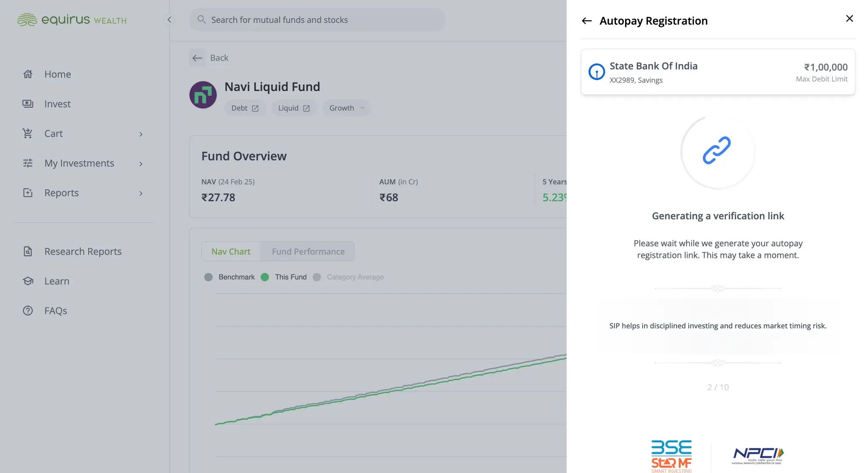Click the Navi Liquid Fund title
868x473 pixels.
pyautogui.click(x=272, y=87)
